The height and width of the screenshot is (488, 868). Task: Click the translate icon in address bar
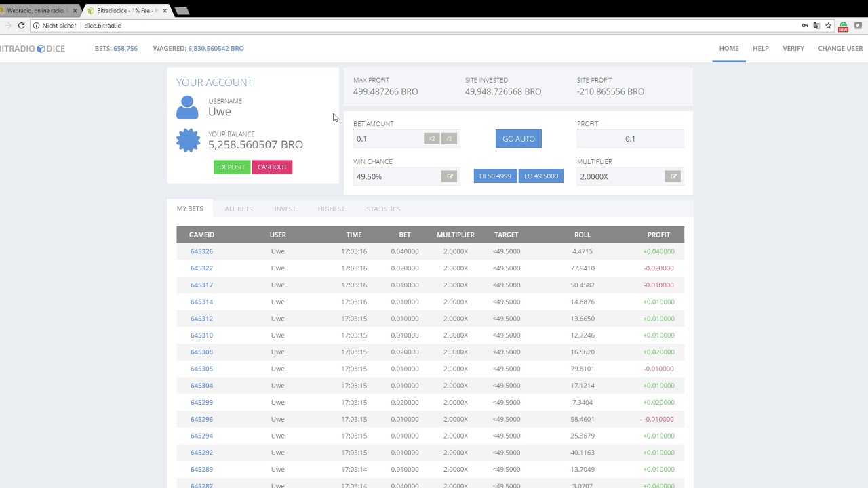pyautogui.click(x=816, y=26)
